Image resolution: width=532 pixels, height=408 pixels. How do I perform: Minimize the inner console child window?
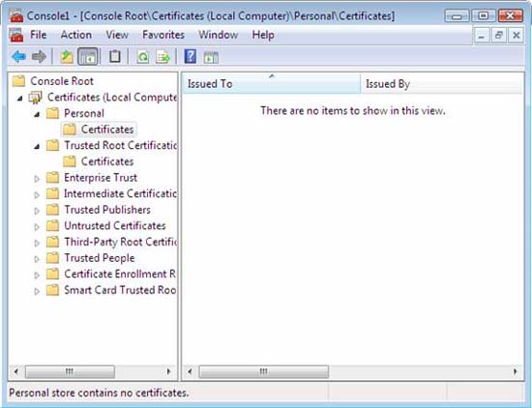pyautogui.click(x=481, y=35)
